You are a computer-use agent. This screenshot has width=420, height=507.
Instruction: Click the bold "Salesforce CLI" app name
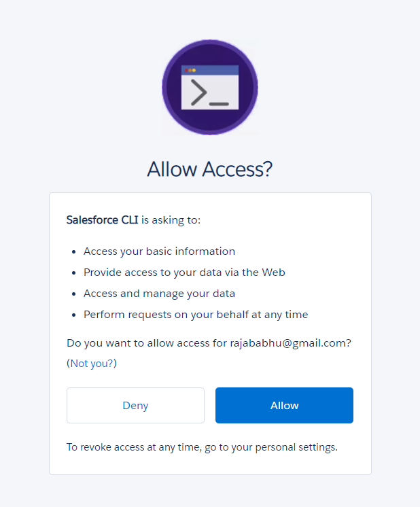tap(102, 220)
